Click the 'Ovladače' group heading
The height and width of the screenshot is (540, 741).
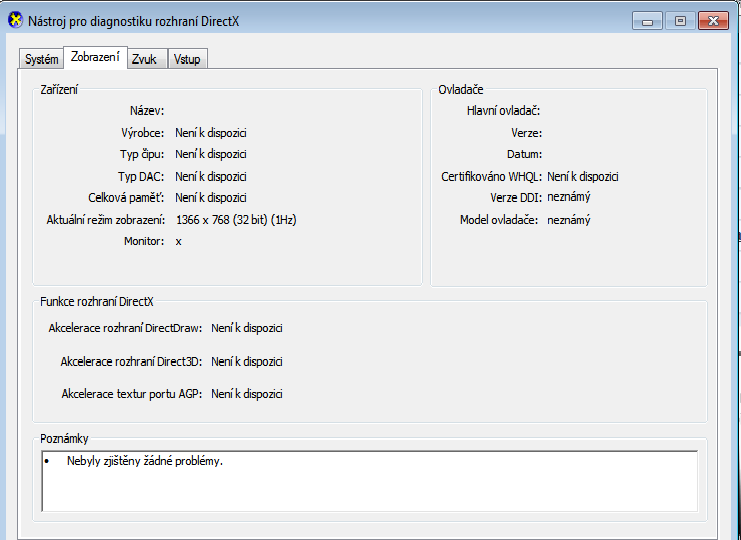click(x=461, y=89)
